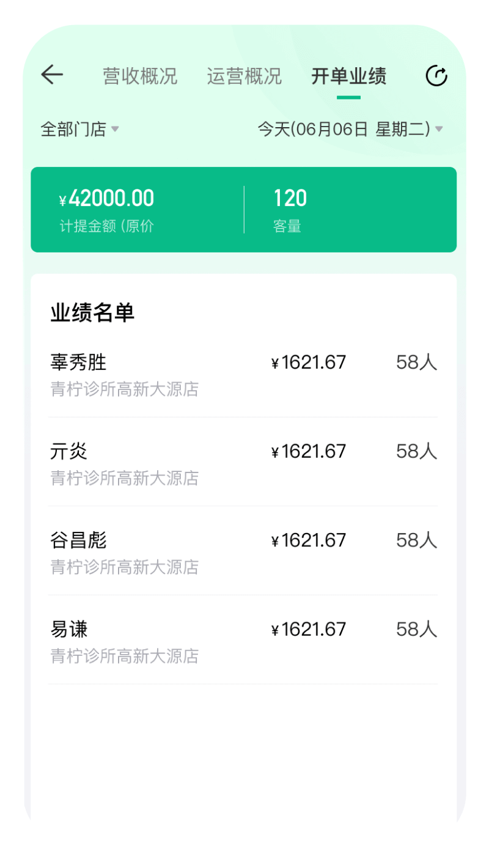Screen dimensions: 489x868
Task: Switch to the 运营概况 tab
Action: pyautogui.click(x=244, y=76)
